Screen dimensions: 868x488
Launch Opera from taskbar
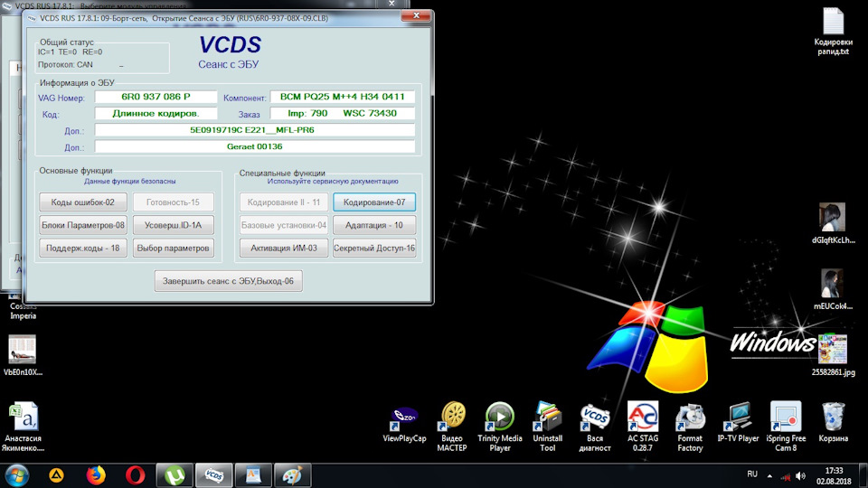pyautogui.click(x=136, y=475)
